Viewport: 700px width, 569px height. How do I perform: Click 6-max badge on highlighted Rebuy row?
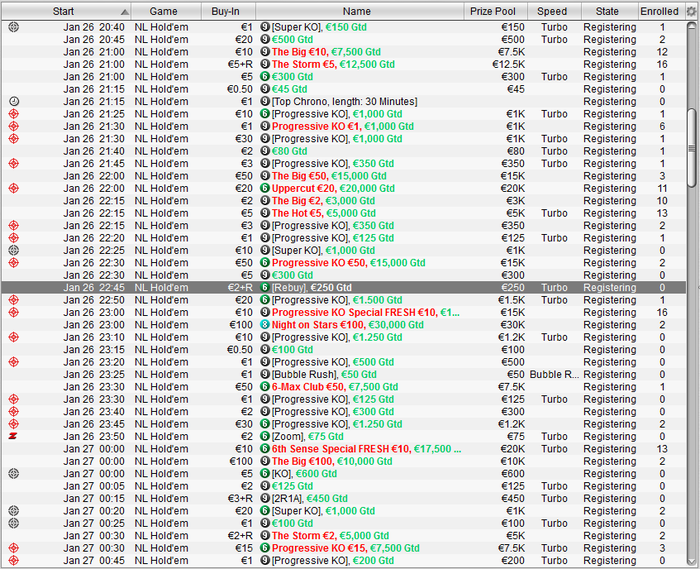pos(265,287)
